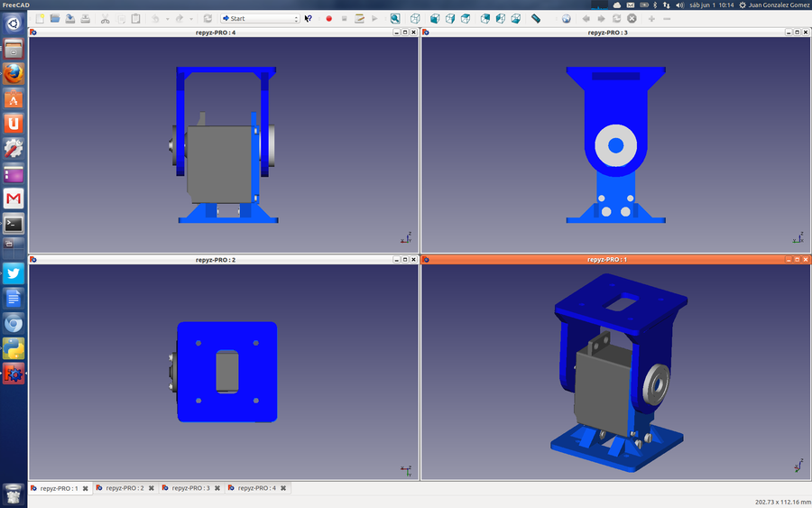Screen dimensions: 812x508
Task: Create a new empty document
Action: (40, 18)
